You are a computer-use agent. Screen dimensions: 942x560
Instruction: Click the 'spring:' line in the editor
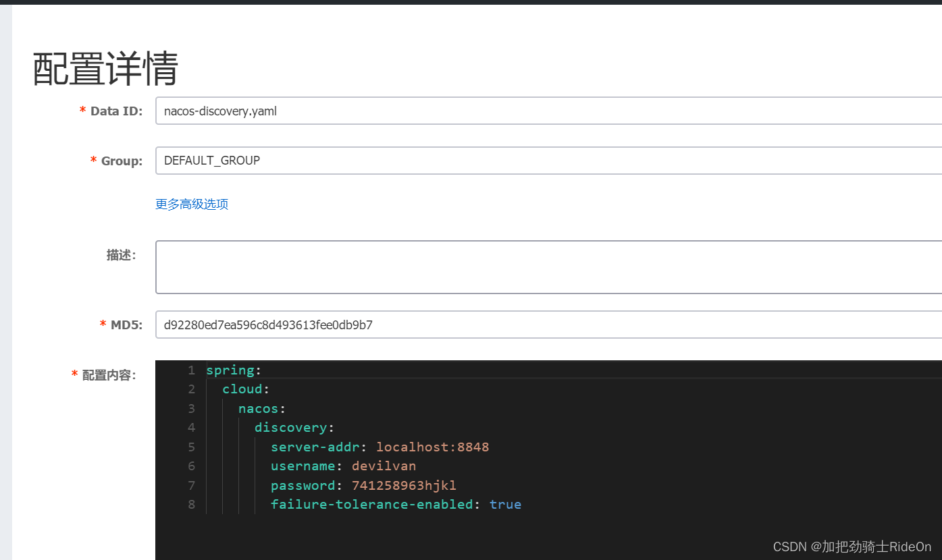tap(234, 370)
